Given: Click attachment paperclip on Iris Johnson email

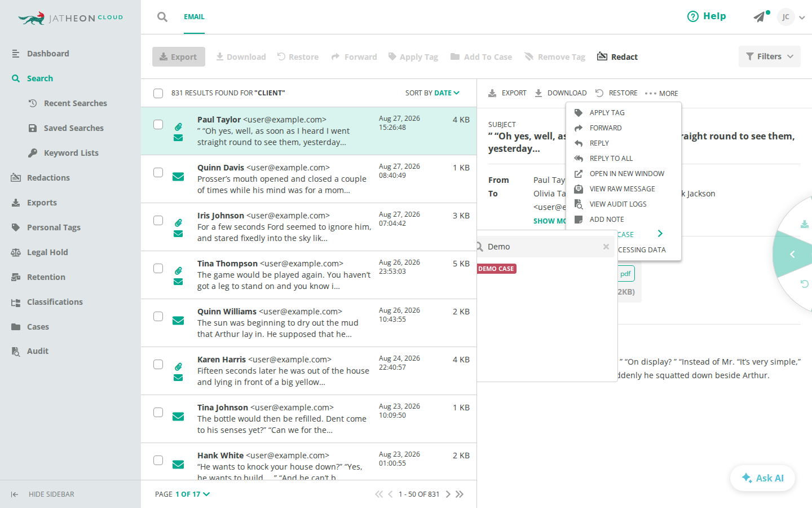Looking at the screenshot, I should [x=178, y=222].
